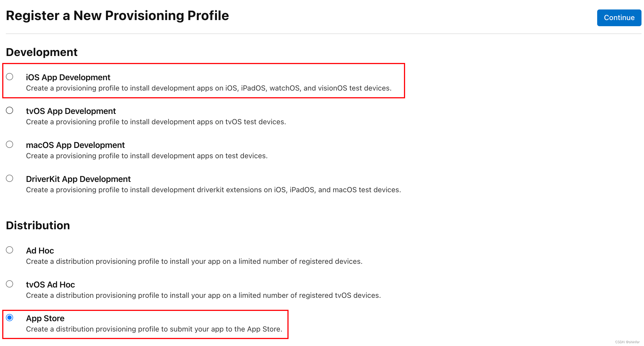This screenshot has height=346, width=644.
Task: Select the tvOS App Development option
Action: click(x=10, y=110)
